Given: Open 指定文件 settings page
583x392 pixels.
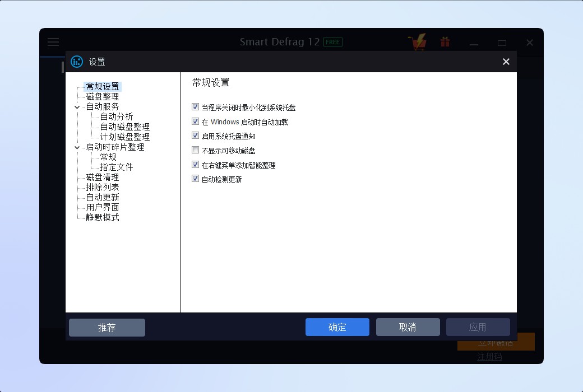Looking at the screenshot, I should (x=117, y=167).
